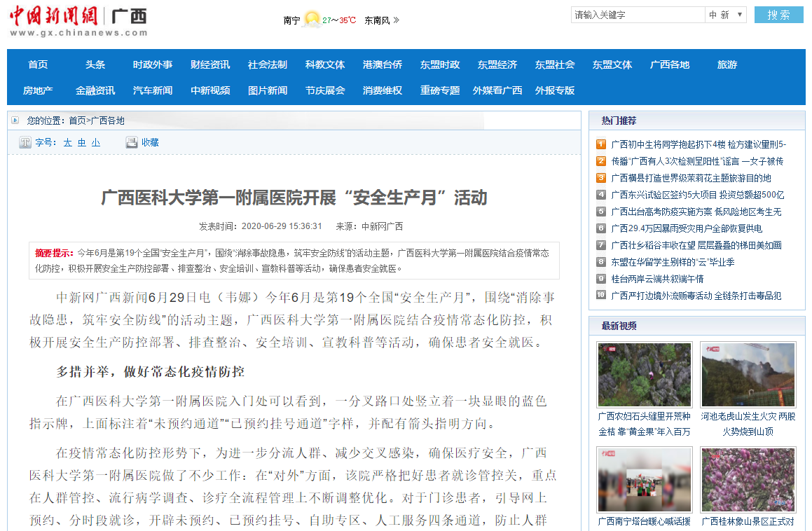Open video thumbnail of 广西农妇石头缝里开荒种金桔
812x531 pixels.
tap(645, 375)
